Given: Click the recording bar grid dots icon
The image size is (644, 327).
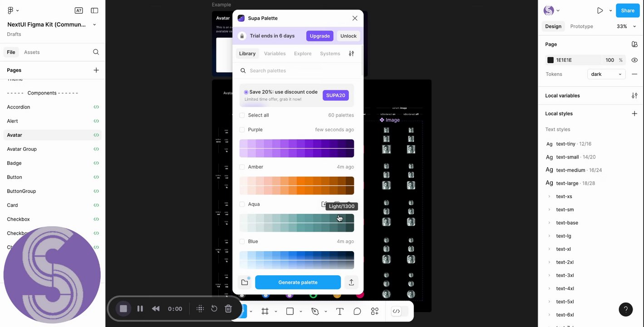Looking at the screenshot, I should (200, 309).
